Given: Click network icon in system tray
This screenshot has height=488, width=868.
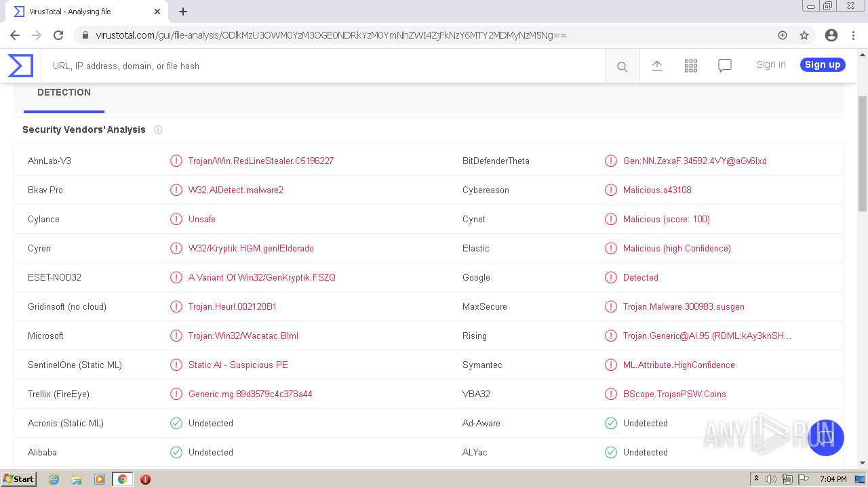Looking at the screenshot, I should point(787,479).
